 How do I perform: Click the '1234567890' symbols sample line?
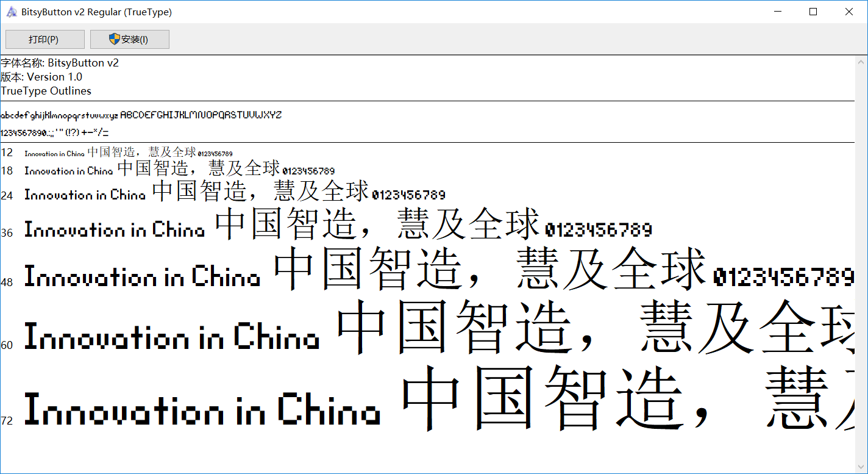coord(55,132)
